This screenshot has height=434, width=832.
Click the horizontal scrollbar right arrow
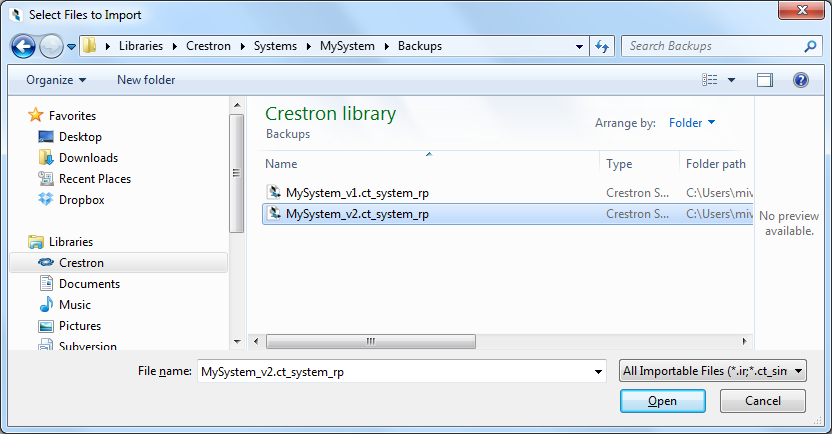tap(744, 341)
